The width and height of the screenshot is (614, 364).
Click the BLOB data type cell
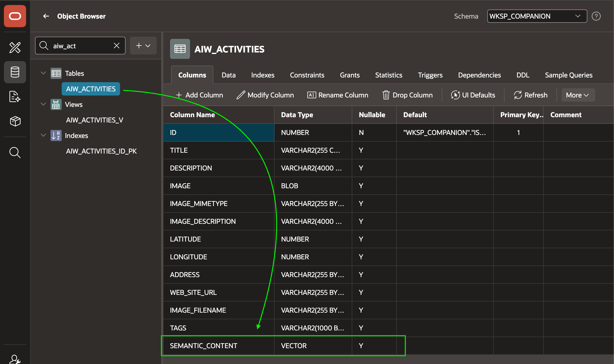pyautogui.click(x=313, y=186)
